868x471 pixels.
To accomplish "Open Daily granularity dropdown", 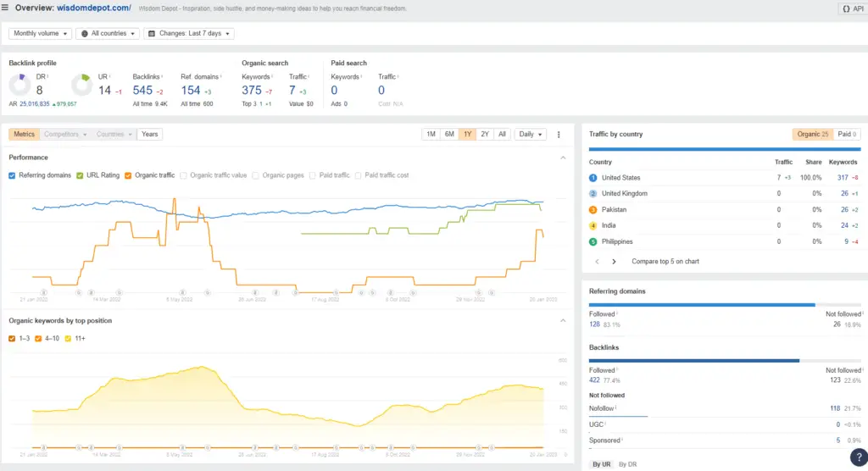I will 531,135.
